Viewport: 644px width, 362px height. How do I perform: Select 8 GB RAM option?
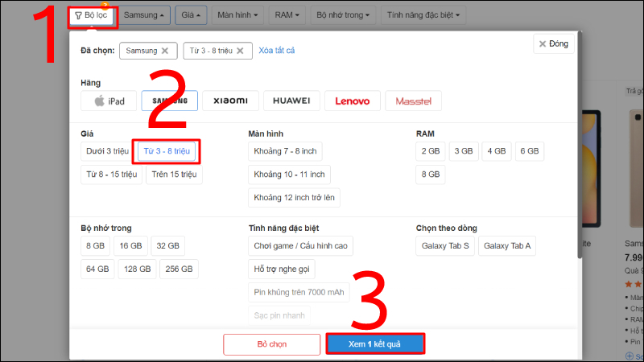tap(431, 175)
